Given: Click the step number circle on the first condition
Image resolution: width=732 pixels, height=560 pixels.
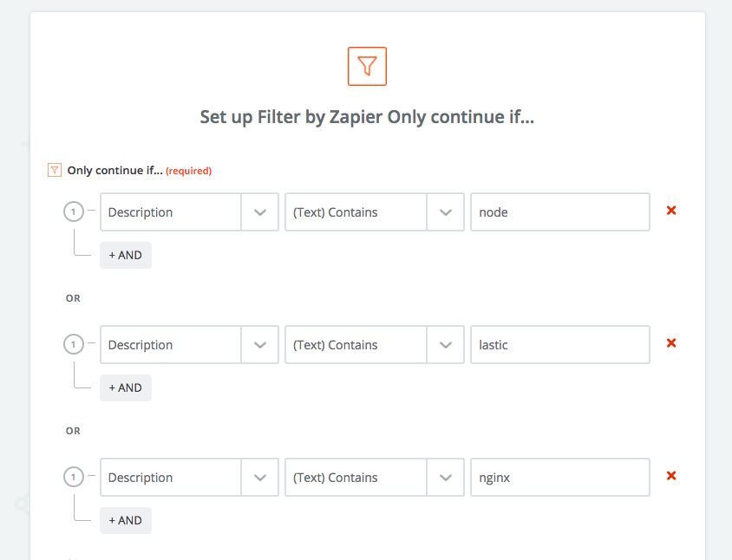Looking at the screenshot, I should pos(74,211).
